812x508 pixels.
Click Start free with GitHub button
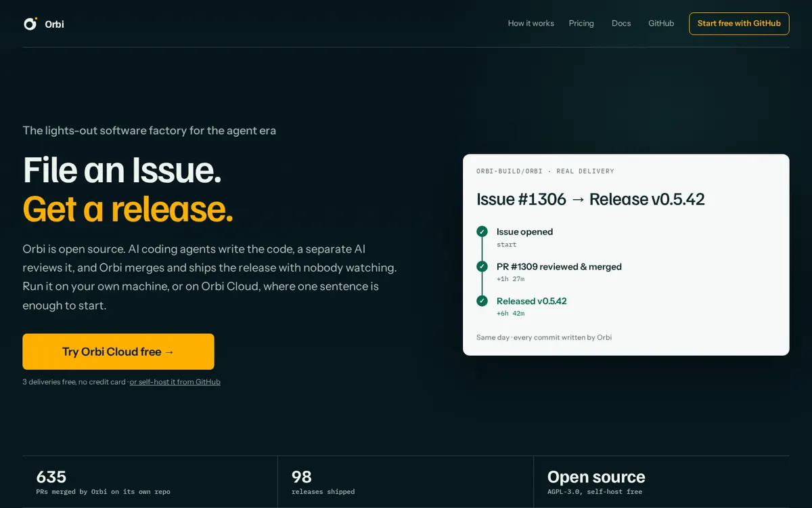tap(739, 24)
